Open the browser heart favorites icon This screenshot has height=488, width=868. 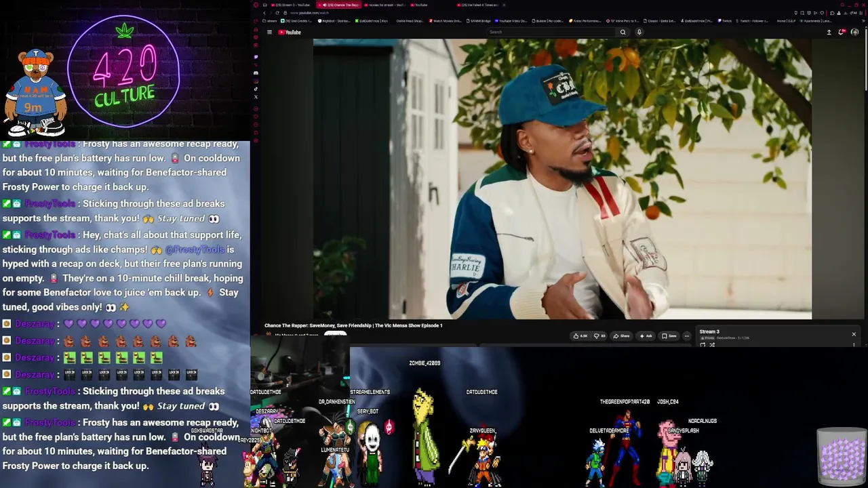pos(822,13)
